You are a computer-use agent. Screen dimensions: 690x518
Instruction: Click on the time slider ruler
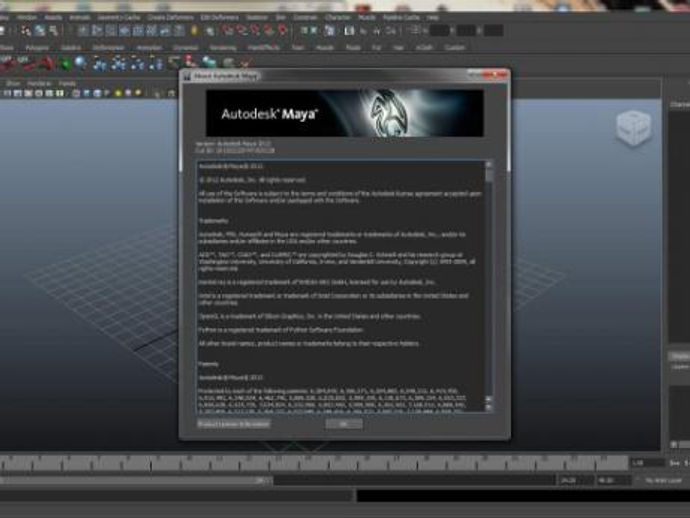pos(314,463)
